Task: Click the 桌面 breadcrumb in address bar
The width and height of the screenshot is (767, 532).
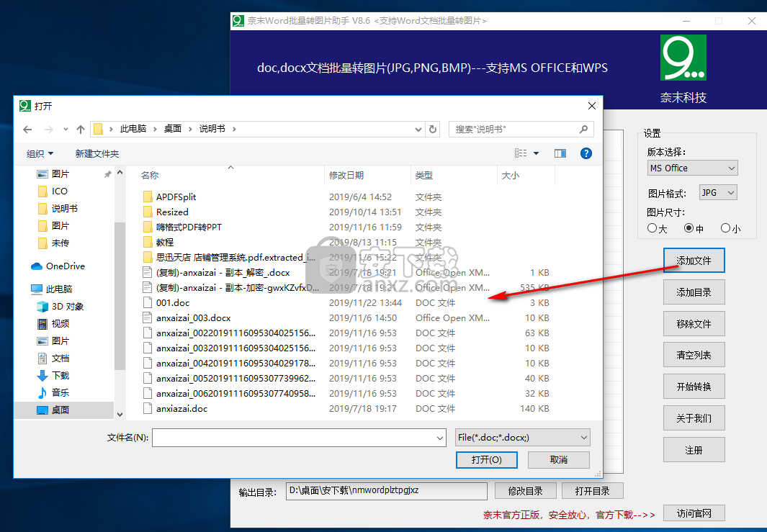Action: [173, 129]
